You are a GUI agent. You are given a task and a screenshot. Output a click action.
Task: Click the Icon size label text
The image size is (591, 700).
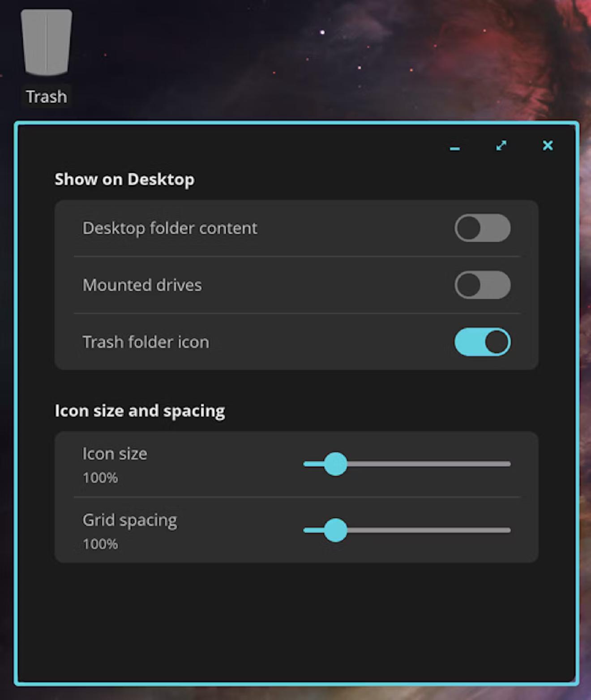tap(115, 454)
